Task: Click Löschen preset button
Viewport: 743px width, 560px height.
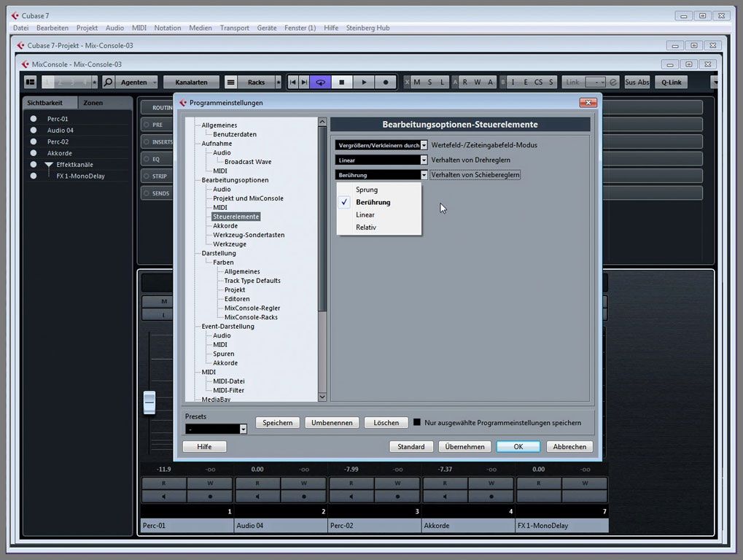Action: 386,423
